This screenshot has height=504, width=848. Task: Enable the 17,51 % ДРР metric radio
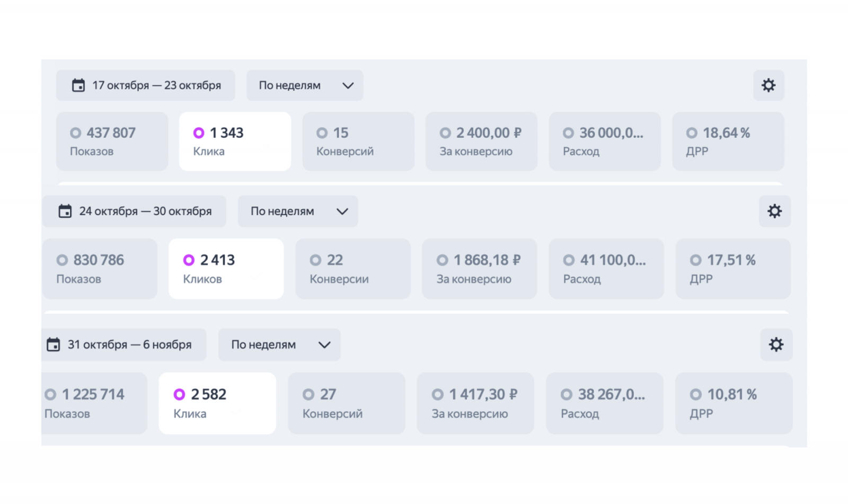pyautogui.click(x=695, y=260)
